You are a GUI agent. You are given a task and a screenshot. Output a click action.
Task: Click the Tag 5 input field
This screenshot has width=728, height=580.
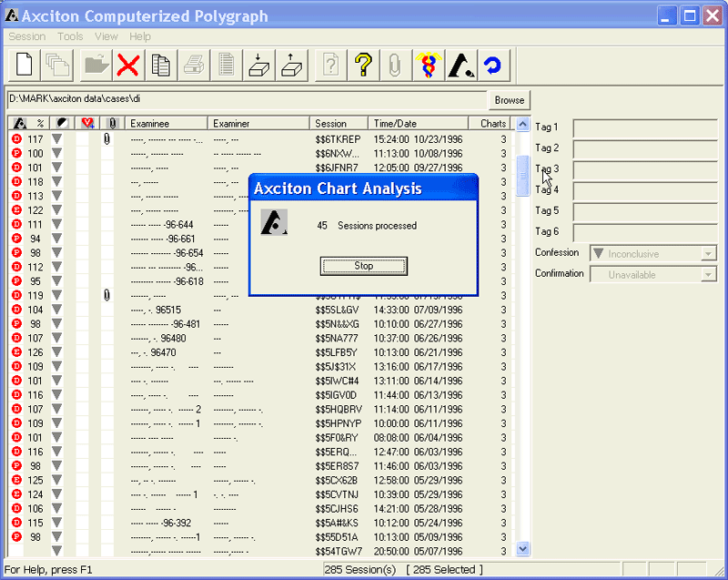[645, 212]
